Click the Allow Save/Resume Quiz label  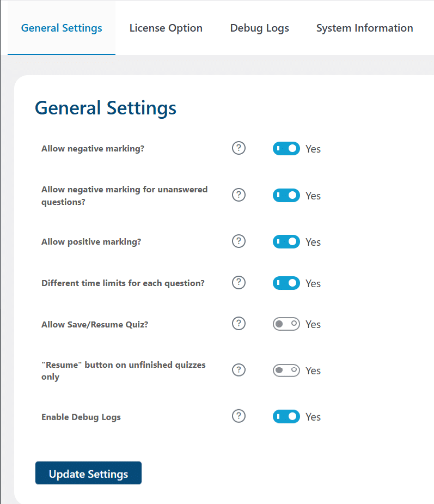point(95,324)
